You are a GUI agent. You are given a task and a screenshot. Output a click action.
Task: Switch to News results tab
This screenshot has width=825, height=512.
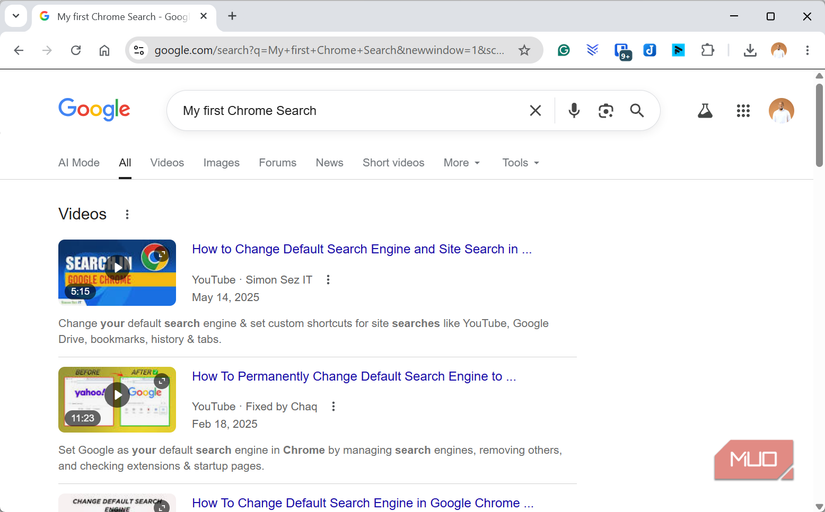[x=329, y=163]
